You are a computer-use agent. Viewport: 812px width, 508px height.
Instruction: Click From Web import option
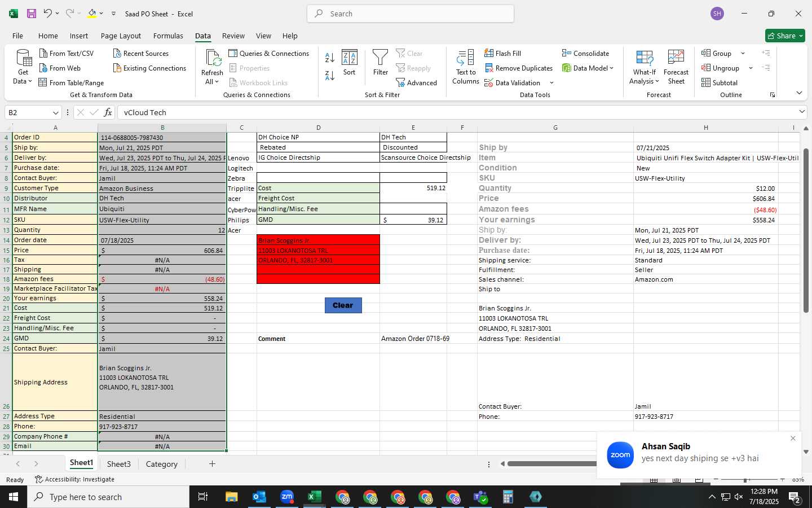click(x=60, y=68)
